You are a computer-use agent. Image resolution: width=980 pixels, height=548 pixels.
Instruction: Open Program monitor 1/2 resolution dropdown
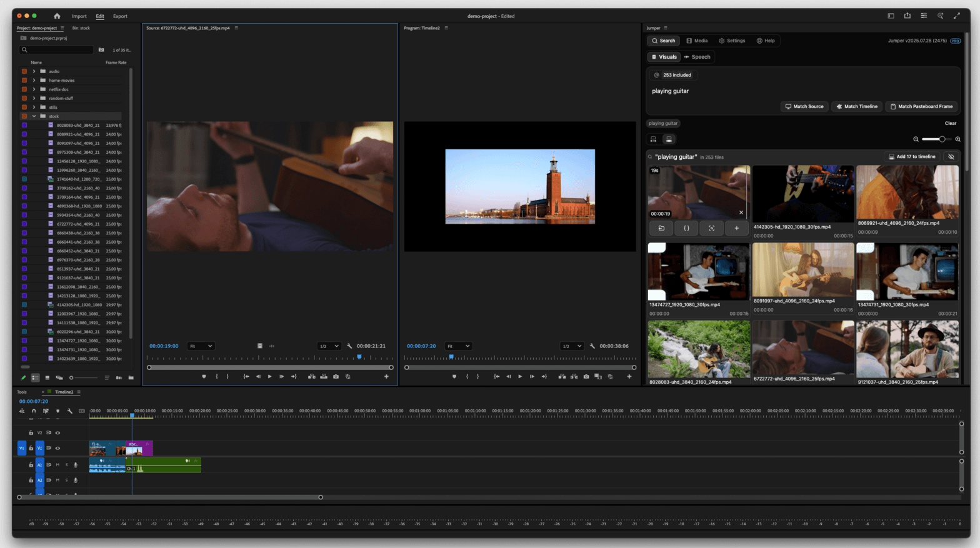coord(572,346)
